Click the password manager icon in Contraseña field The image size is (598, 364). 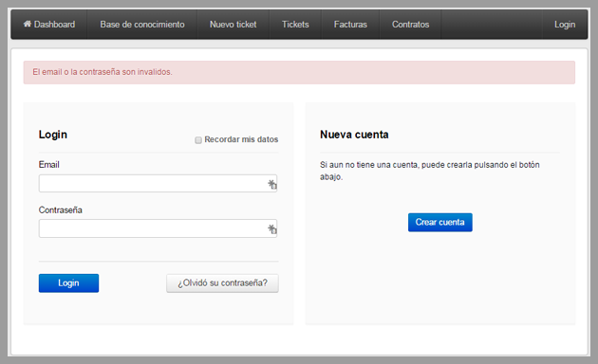[271, 228]
